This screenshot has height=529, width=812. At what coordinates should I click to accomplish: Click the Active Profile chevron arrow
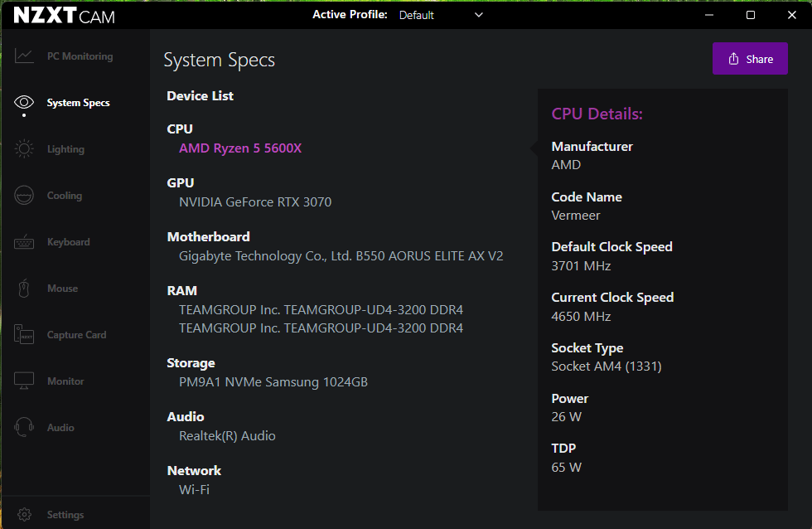pyautogui.click(x=479, y=15)
